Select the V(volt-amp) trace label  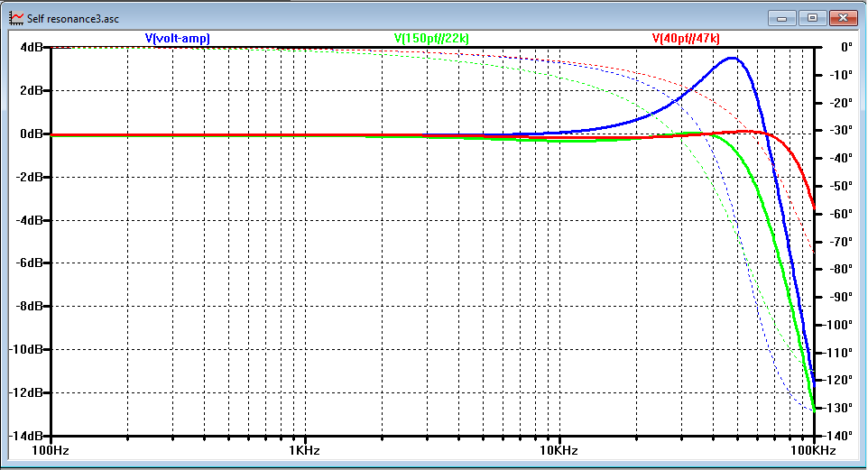coord(177,38)
